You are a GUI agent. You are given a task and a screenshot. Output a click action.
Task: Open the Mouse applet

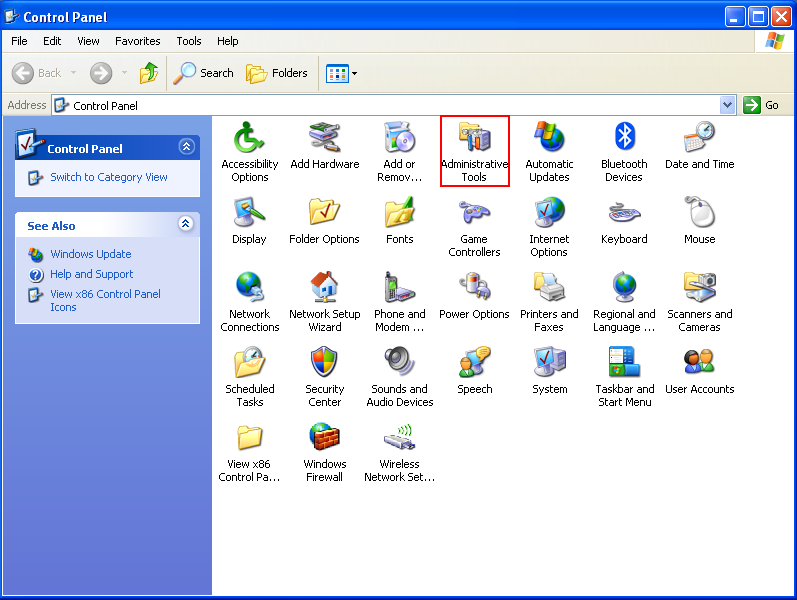point(699,221)
